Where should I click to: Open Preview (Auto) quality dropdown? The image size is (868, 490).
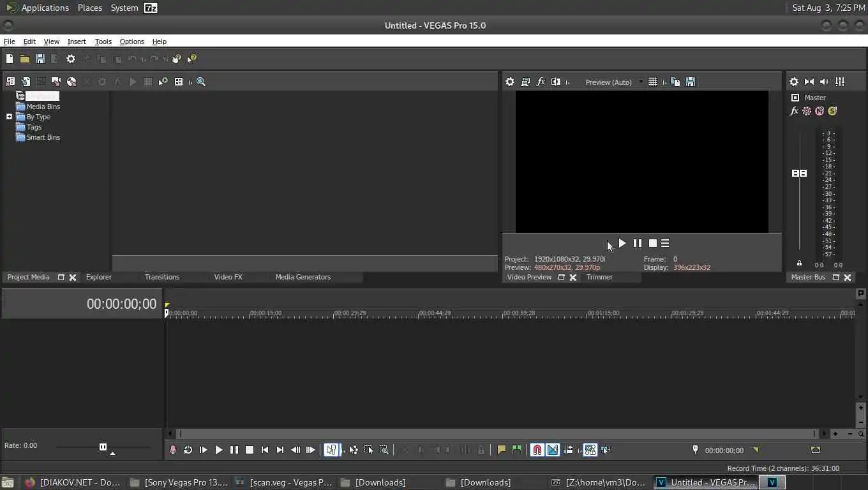[614, 82]
